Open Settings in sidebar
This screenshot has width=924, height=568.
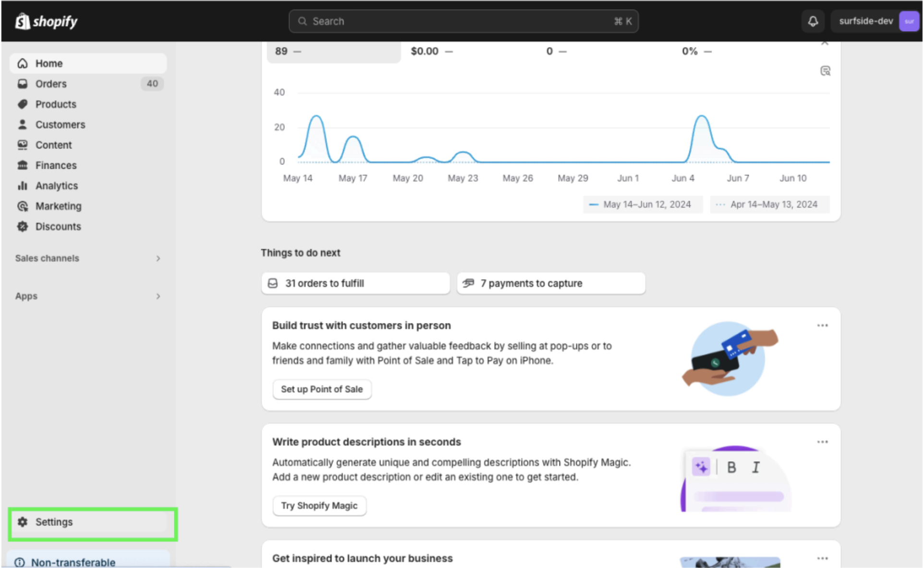point(88,522)
